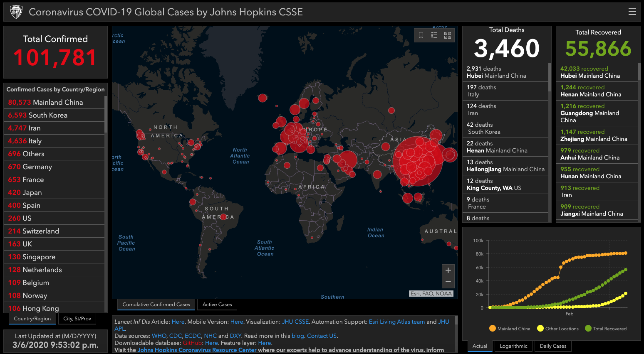Open the Lancet article Here link
644x354 pixels.
[178, 322]
